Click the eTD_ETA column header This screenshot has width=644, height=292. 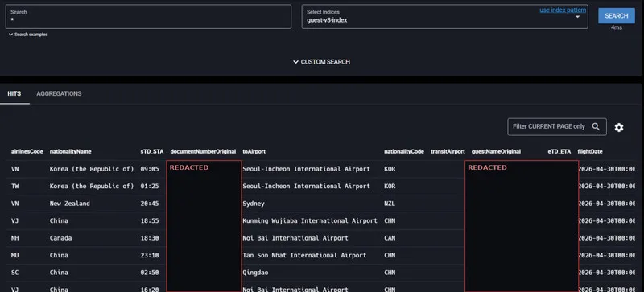559,151
